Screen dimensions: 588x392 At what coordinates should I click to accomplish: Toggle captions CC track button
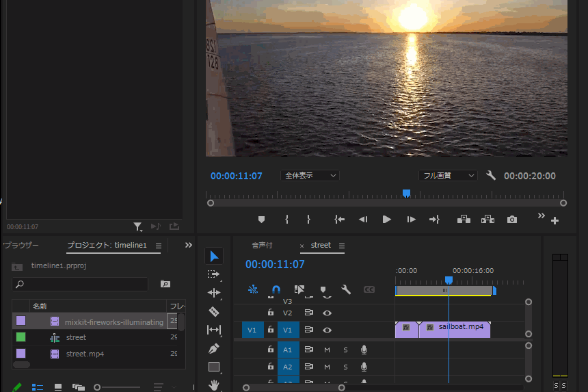coord(369,289)
